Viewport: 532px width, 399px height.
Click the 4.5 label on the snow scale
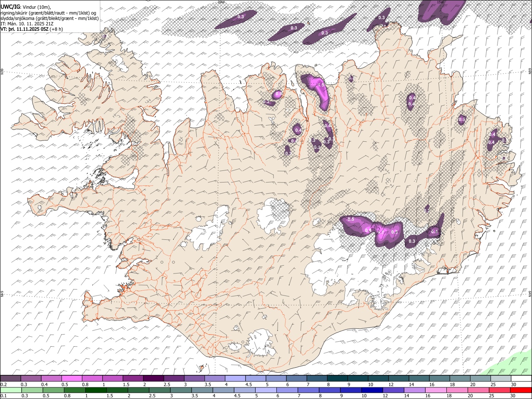coord(249,384)
